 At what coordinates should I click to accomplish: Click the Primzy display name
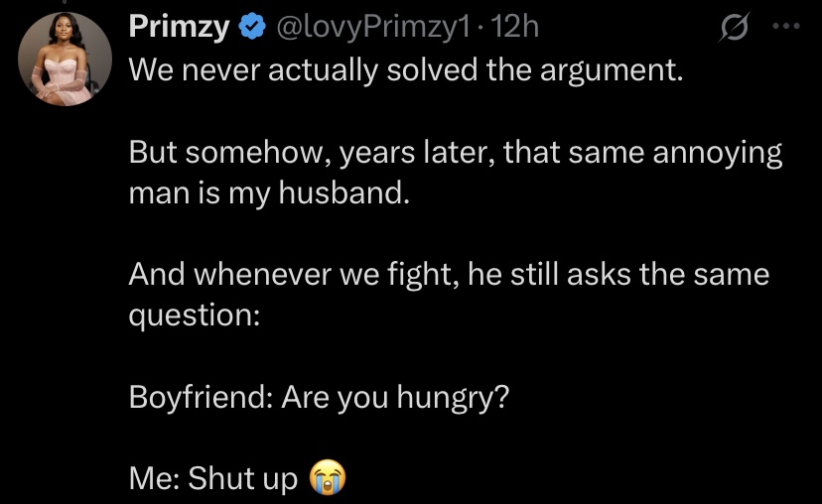pos(179,26)
